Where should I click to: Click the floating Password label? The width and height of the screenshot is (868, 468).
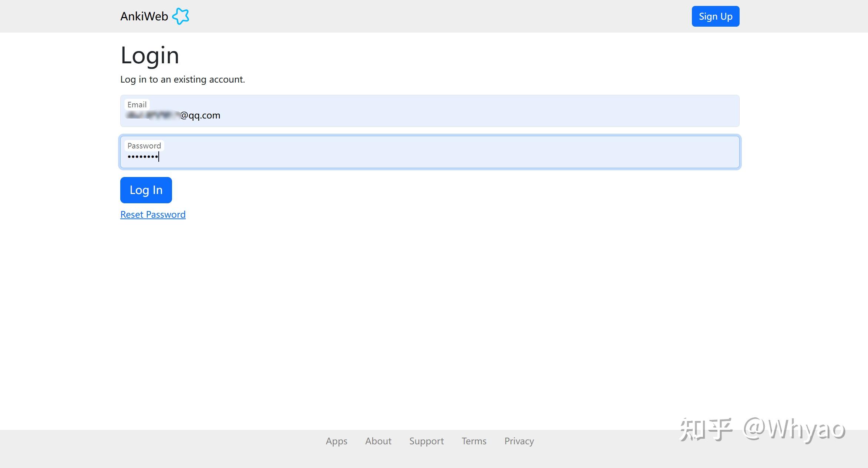point(144,146)
